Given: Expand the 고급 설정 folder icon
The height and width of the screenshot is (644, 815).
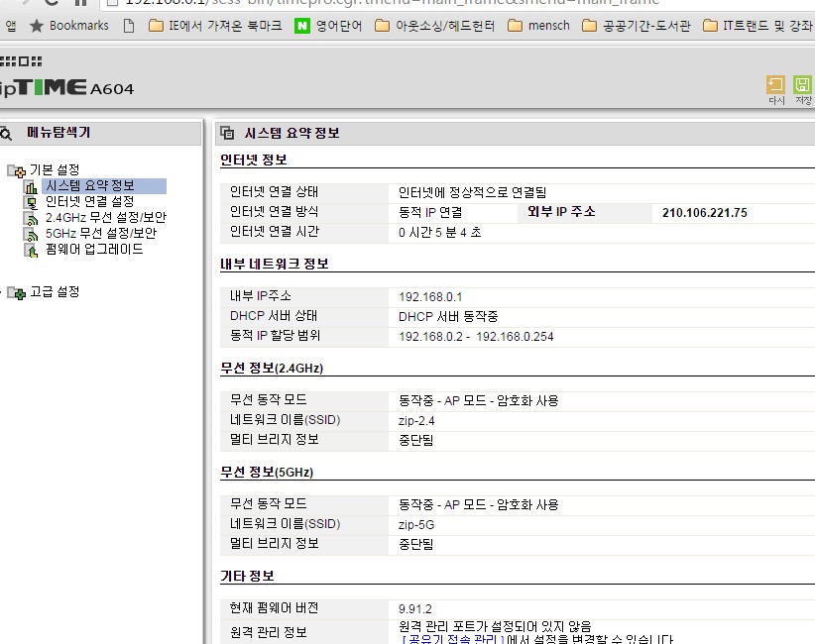Looking at the screenshot, I should (x=16, y=293).
